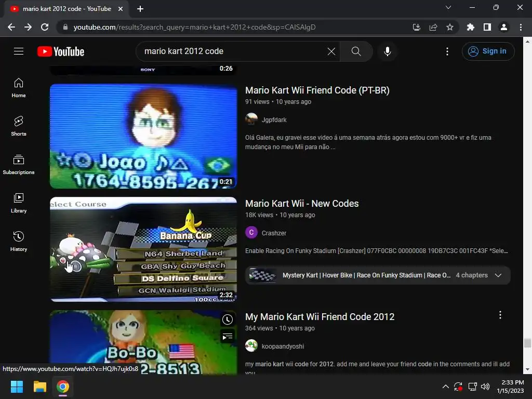Click the Banana Cup course thumbnail
Screen dimensions: 532x399
tap(143, 249)
